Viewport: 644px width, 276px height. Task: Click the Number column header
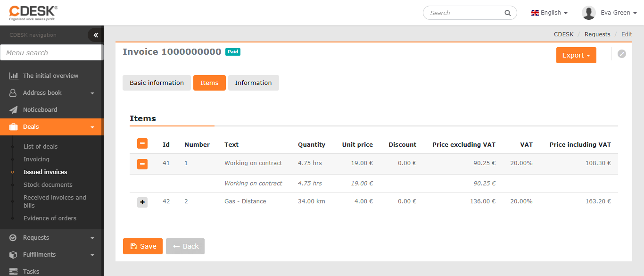[x=197, y=145]
